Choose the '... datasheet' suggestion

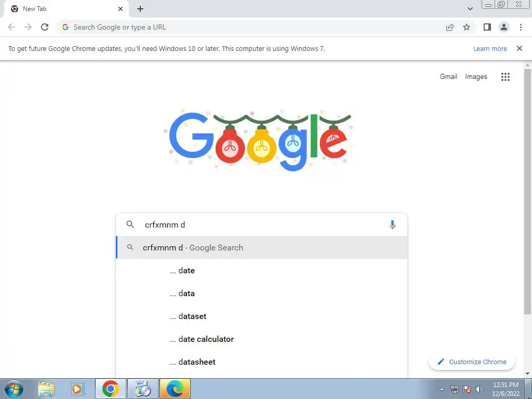[262, 362]
